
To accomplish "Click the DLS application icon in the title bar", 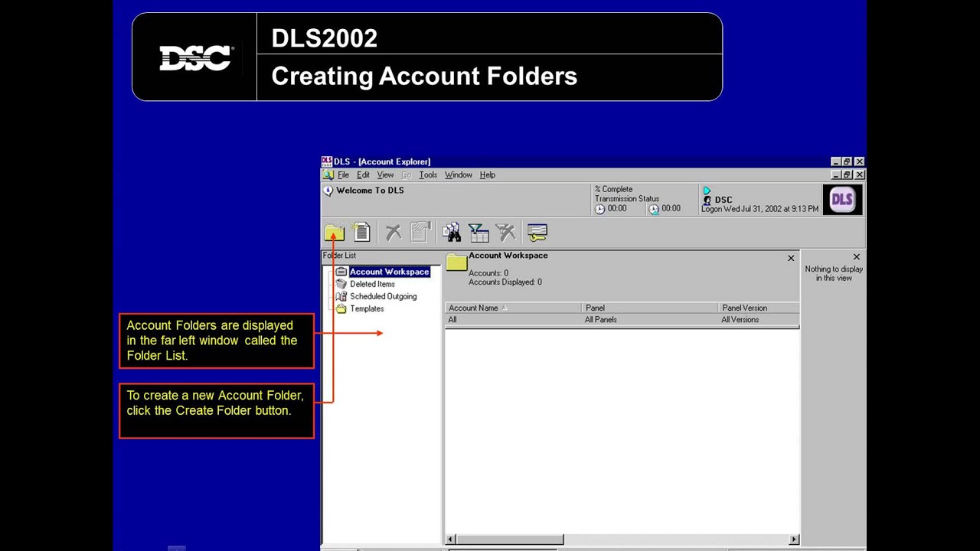I will [327, 161].
